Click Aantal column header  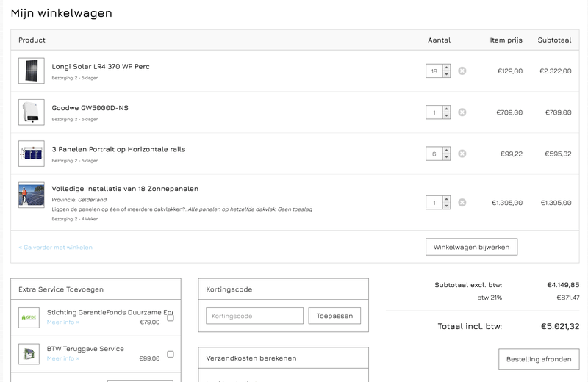pyautogui.click(x=439, y=40)
